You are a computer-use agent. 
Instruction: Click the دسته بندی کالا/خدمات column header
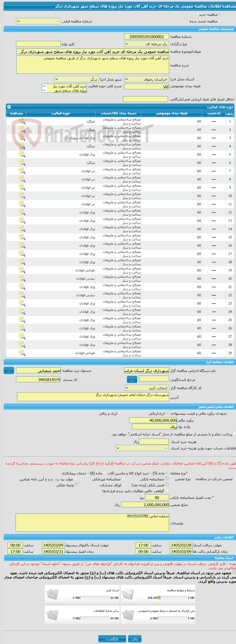pos(118,113)
